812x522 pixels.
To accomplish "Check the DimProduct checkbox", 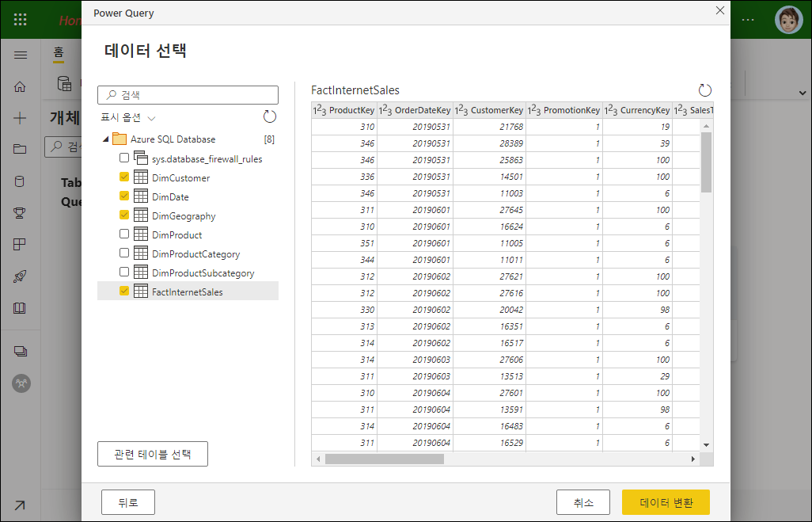I will tap(124, 234).
